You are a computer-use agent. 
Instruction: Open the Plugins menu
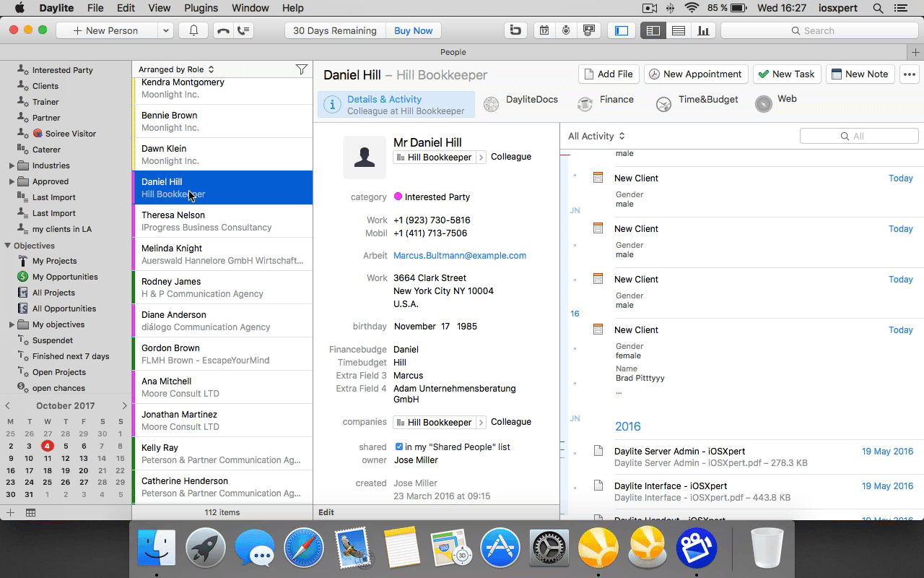click(201, 9)
